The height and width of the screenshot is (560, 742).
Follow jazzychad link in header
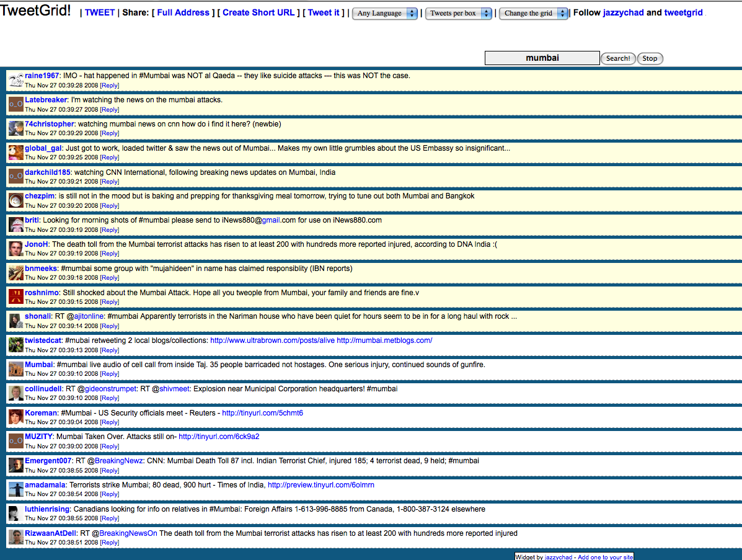tap(623, 13)
